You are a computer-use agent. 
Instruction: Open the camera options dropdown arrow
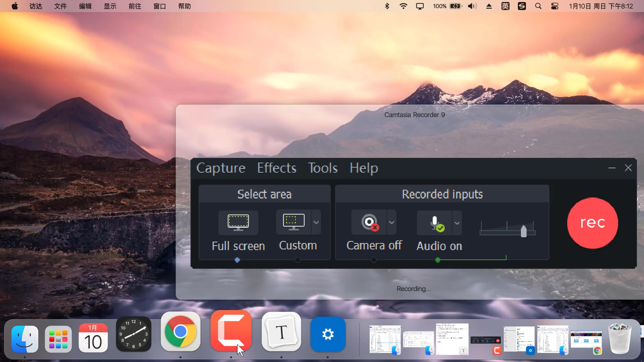click(x=391, y=223)
